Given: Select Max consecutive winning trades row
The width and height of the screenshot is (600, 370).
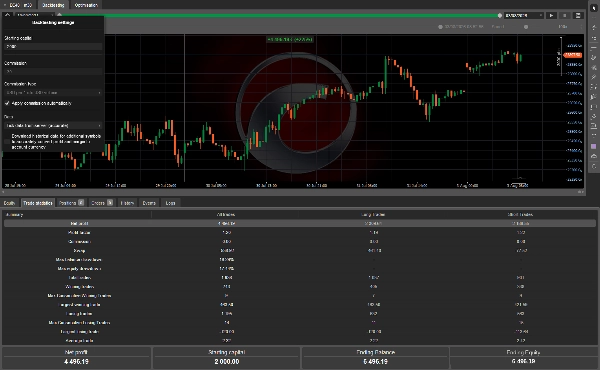Looking at the screenshot, I should 300,296.
